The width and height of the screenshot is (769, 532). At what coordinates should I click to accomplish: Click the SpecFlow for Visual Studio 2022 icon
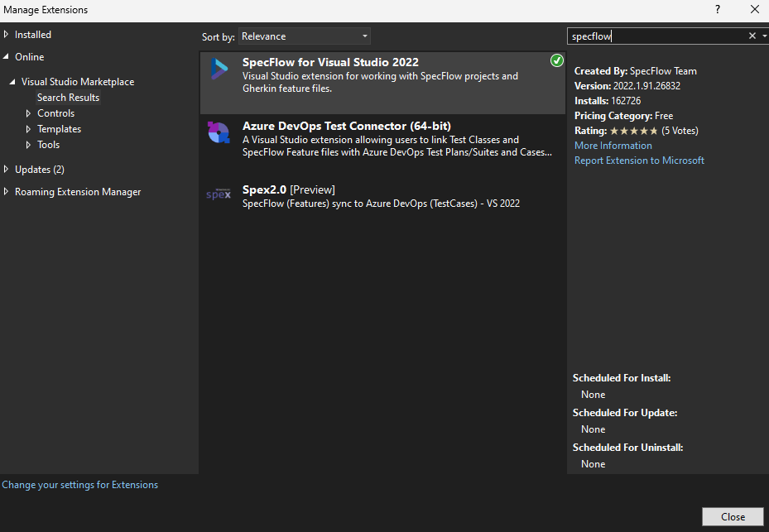point(219,70)
